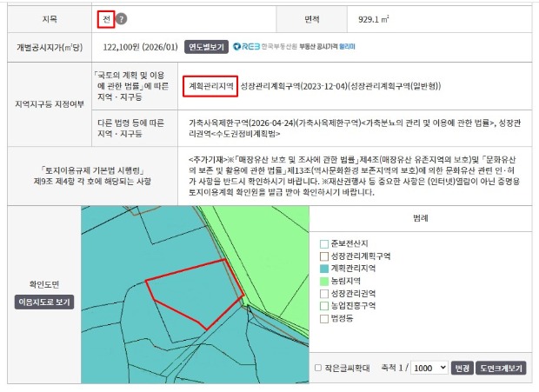Open 연도별보기 button for land price
Screen dimensions: 539x392
pyautogui.click(x=206, y=47)
